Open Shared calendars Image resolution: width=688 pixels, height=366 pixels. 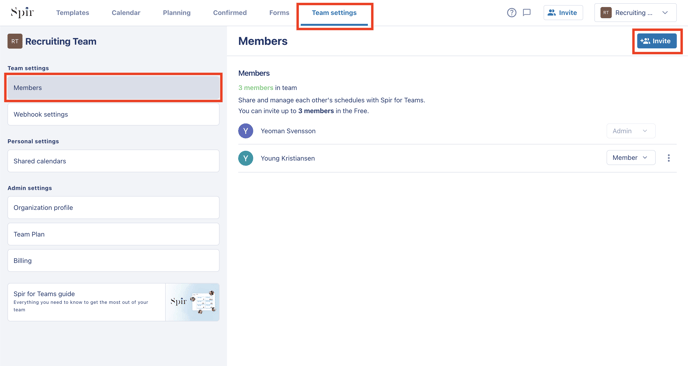click(114, 161)
